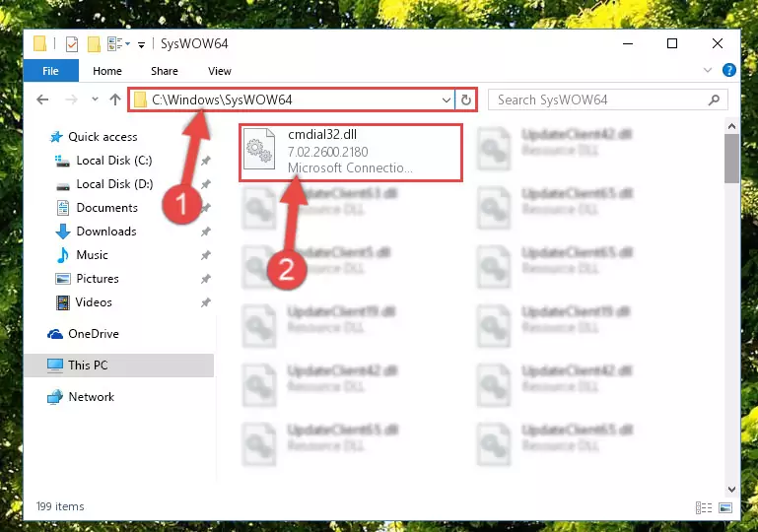Click the pin icon beside Pictures
Image resolution: width=758 pixels, height=532 pixels.
click(206, 279)
